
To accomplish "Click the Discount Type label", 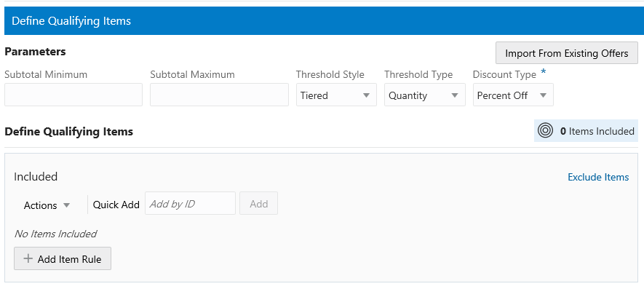I will [504, 74].
